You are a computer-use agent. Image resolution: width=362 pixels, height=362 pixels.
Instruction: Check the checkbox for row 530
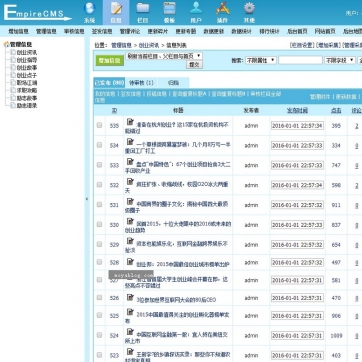pos(99,224)
